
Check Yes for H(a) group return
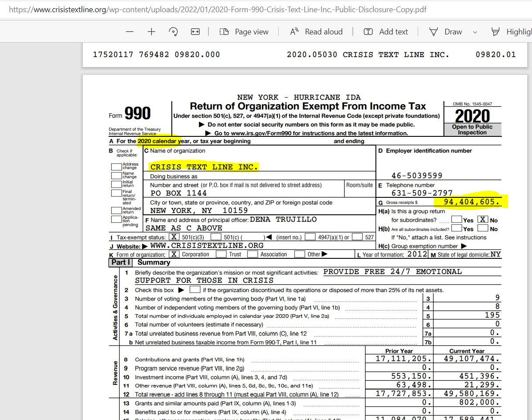pyautogui.click(x=457, y=219)
